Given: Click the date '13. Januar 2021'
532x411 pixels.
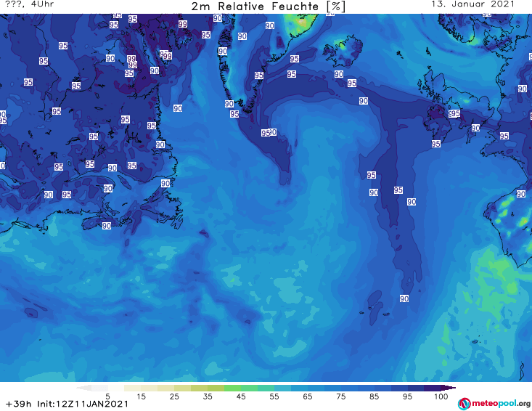Looking at the screenshot, I should coord(472,4).
